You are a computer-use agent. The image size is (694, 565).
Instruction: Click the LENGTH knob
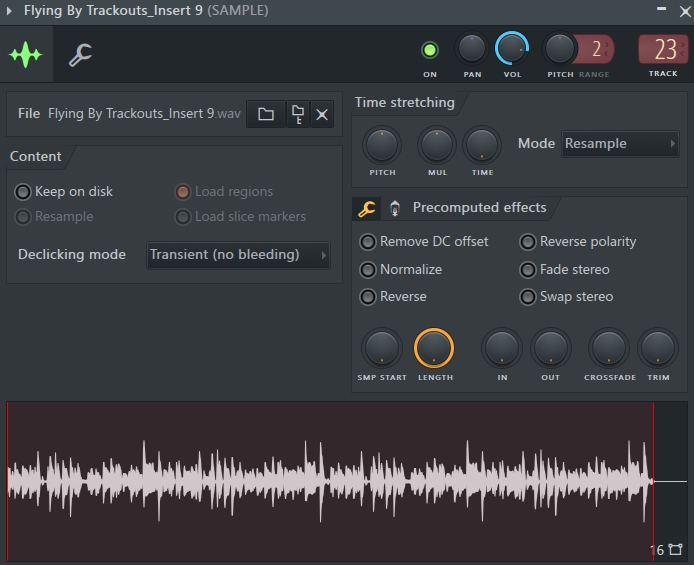tap(434, 348)
